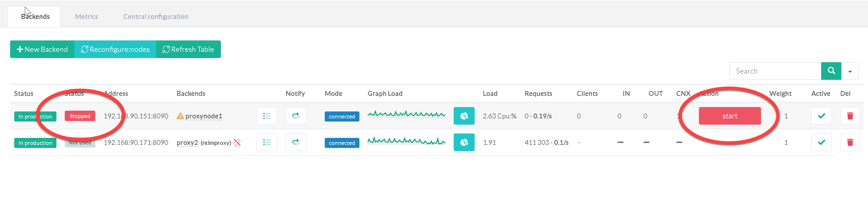Toggle Active checkmark for proxynode1

click(x=821, y=116)
